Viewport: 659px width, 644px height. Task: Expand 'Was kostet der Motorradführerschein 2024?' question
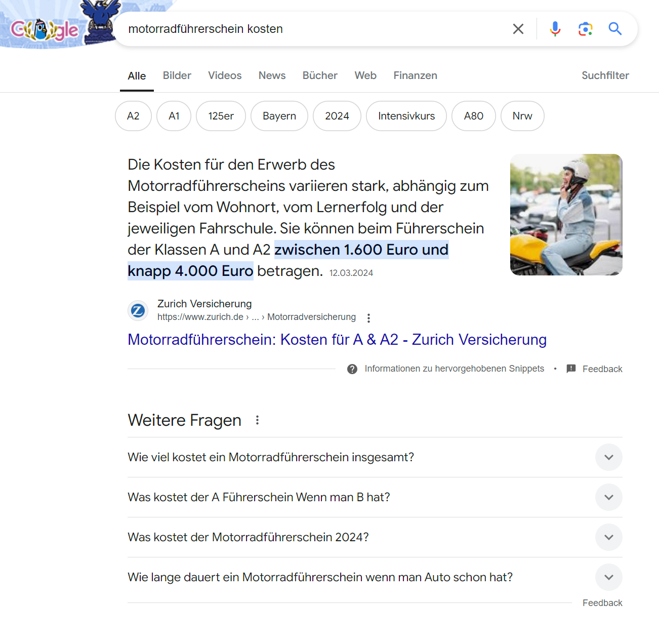(x=608, y=537)
